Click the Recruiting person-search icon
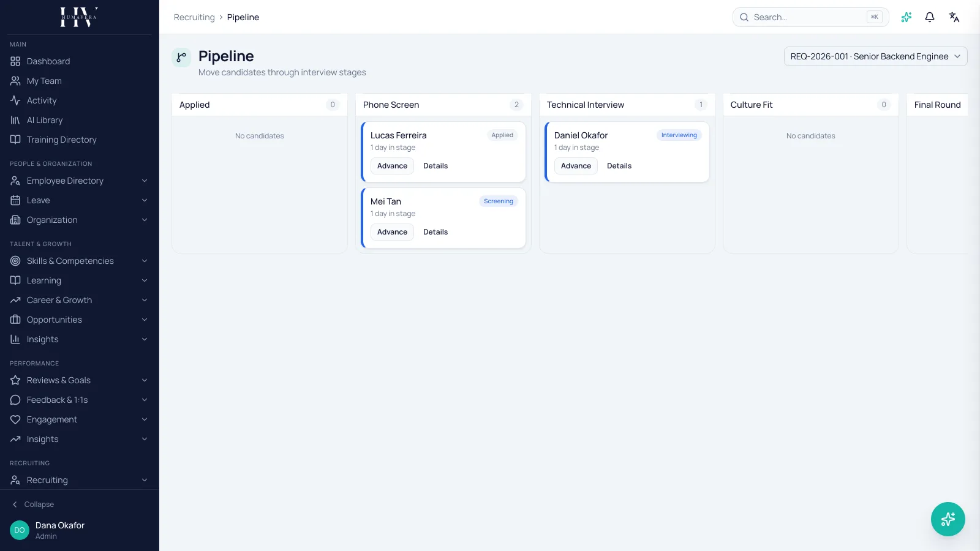Screen dimensions: 980x551 (15, 480)
